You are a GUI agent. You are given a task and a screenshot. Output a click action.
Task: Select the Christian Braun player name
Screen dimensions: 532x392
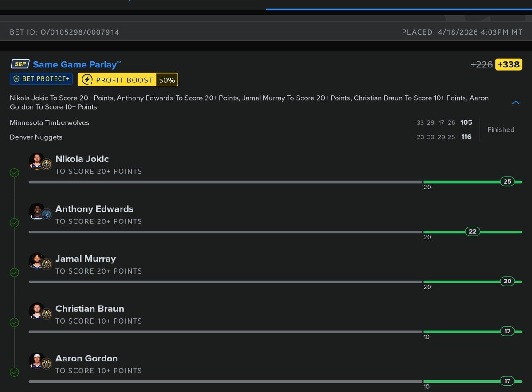coord(90,309)
